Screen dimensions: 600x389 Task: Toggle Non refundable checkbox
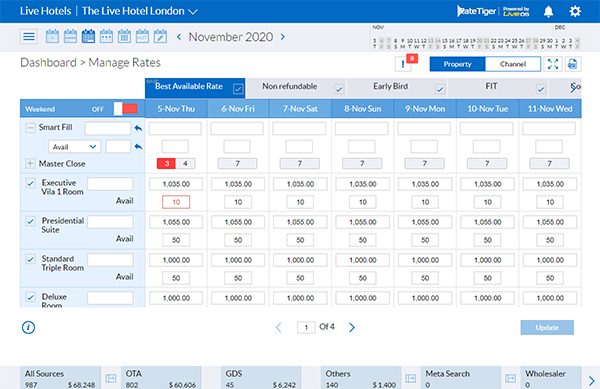339,89
